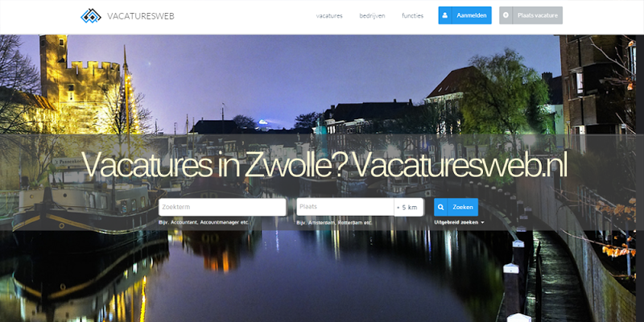644x322 pixels.
Task: Click the magnifier icon on search button
Action: click(440, 207)
